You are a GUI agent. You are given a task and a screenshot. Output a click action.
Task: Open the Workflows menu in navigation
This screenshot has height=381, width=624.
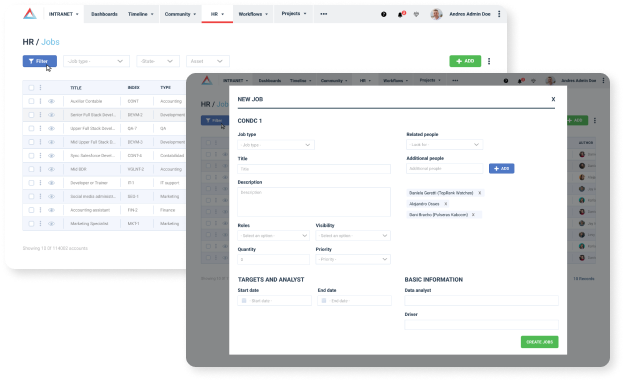click(253, 14)
